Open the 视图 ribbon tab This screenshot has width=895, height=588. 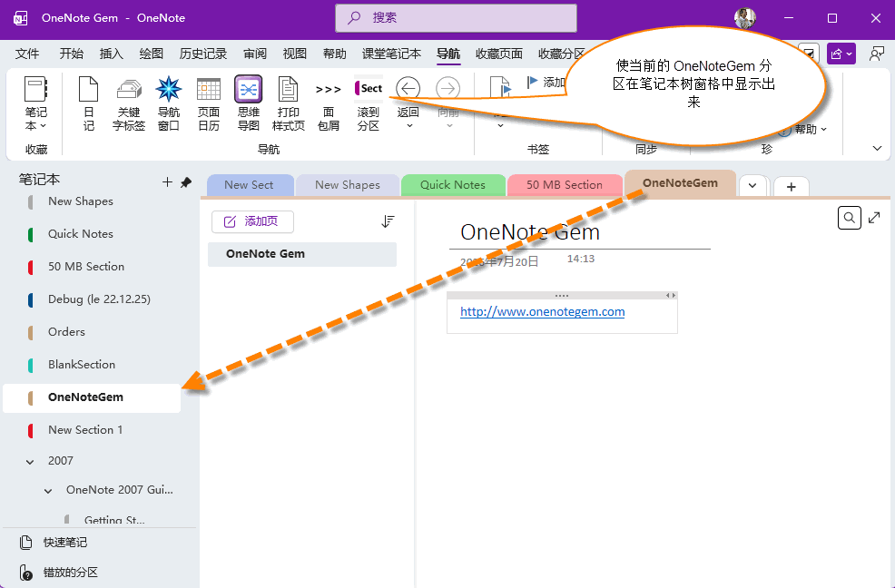[294, 54]
